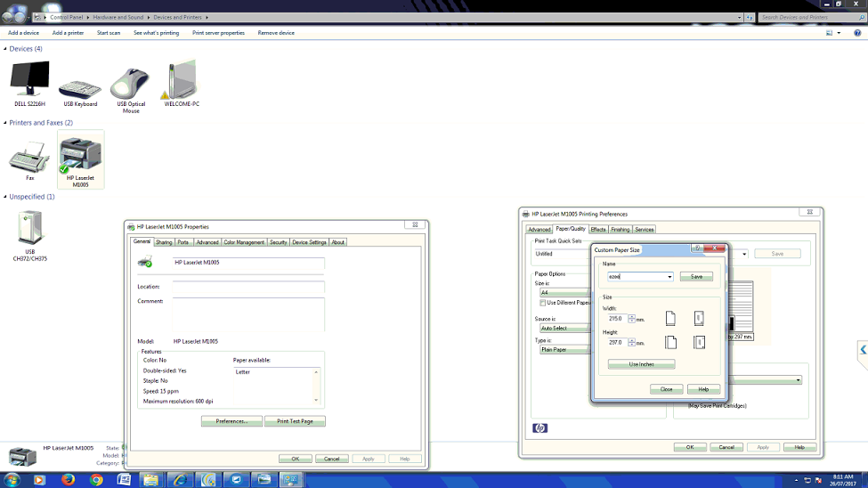
Task: Select the USB Keyboard device icon
Action: [x=80, y=89]
